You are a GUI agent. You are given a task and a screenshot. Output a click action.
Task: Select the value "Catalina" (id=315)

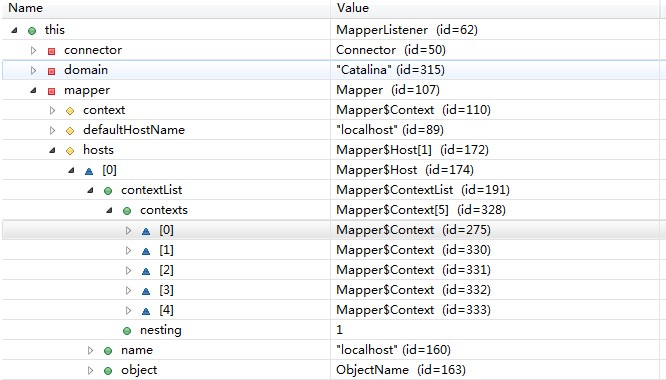tap(390, 70)
